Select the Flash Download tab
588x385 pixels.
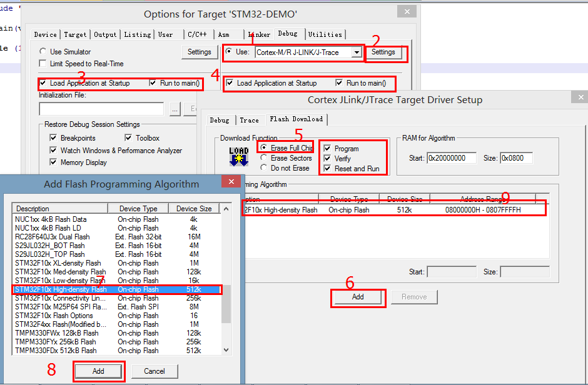point(297,119)
